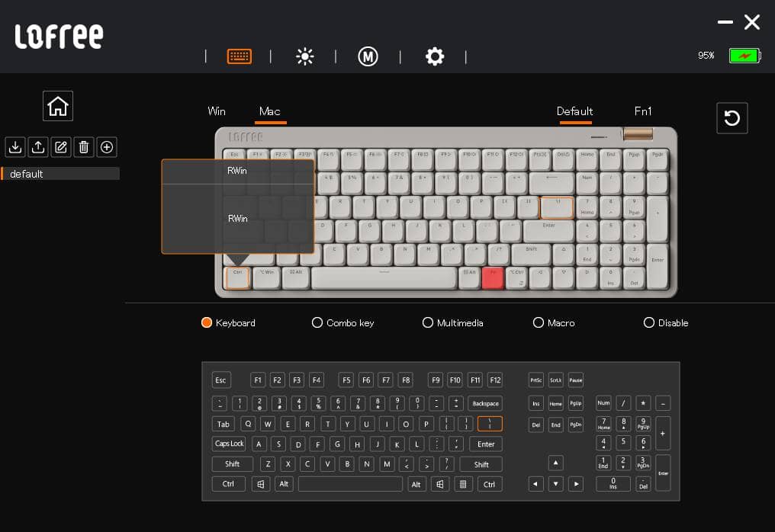Select the Multimedia radio option
The width and height of the screenshot is (775, 532).
[x=428, y=323]
